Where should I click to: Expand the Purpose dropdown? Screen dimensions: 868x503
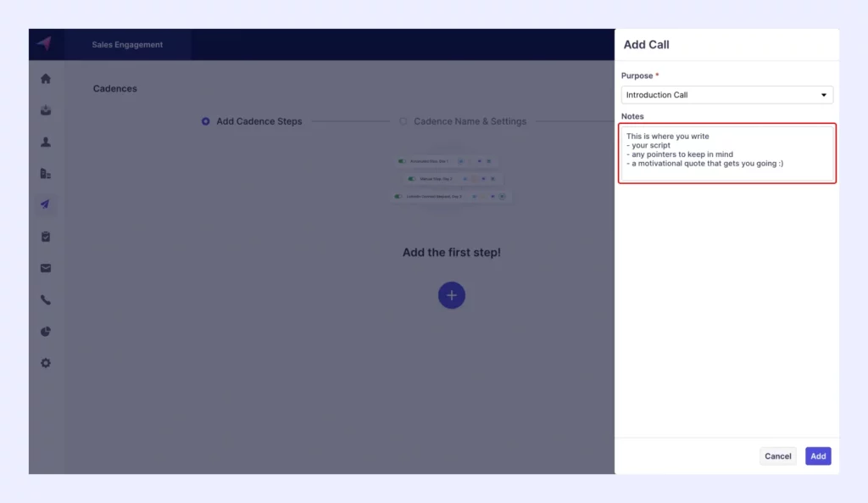coord(726,95)
